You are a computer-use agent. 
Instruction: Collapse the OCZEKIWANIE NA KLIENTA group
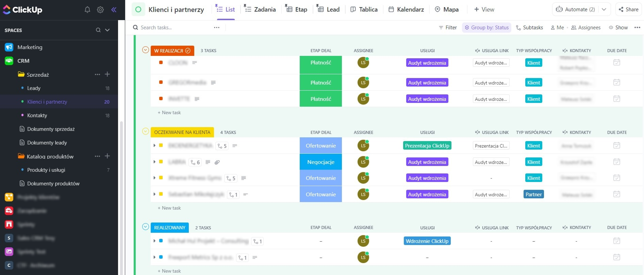[x=145, y=131]
